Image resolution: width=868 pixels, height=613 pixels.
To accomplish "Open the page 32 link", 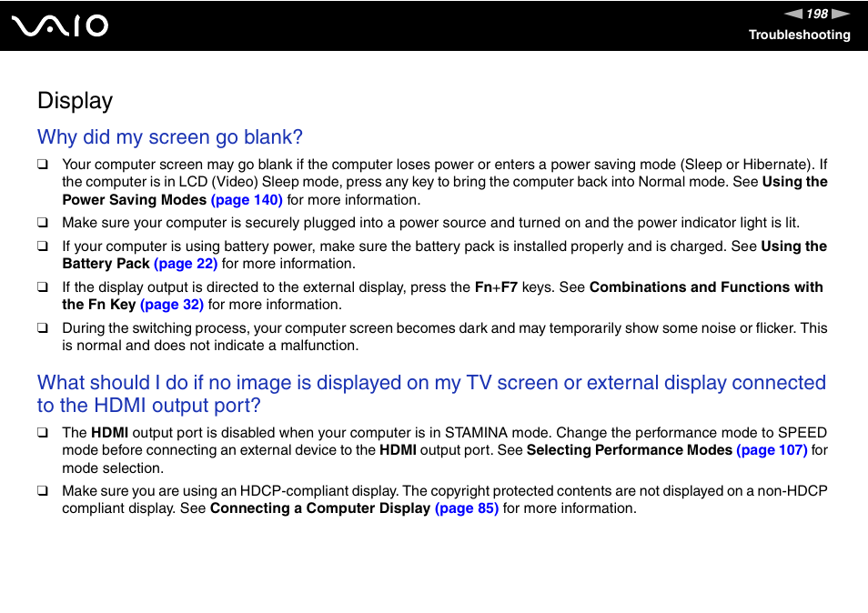I will (x=172, y=305).
